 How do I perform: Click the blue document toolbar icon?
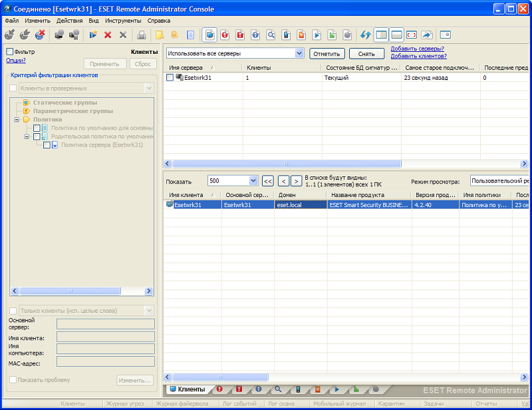pyautogui.click(x=190, y=35)
